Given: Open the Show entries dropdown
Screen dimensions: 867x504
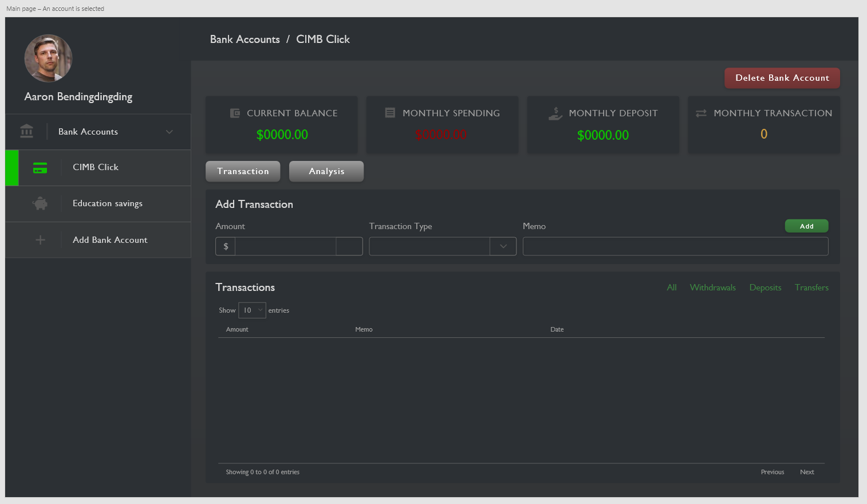Looking at the screenshot, I should coord(252,310).
